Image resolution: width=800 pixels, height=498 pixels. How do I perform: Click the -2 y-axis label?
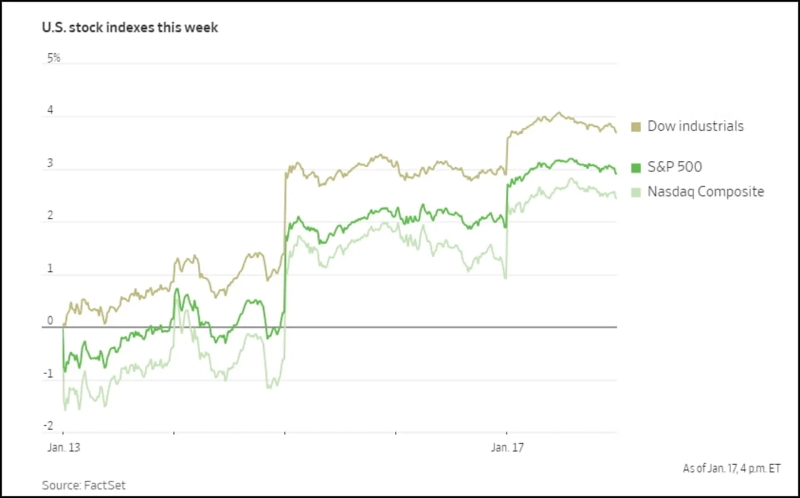click(x=49, y=426)
